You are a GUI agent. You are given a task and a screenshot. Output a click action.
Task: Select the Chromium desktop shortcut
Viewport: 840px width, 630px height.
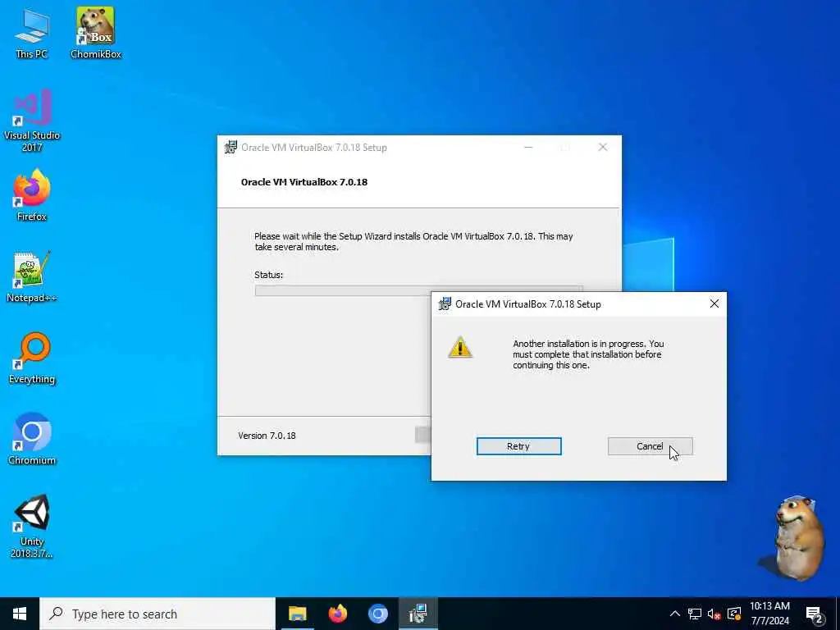(32, 439)
